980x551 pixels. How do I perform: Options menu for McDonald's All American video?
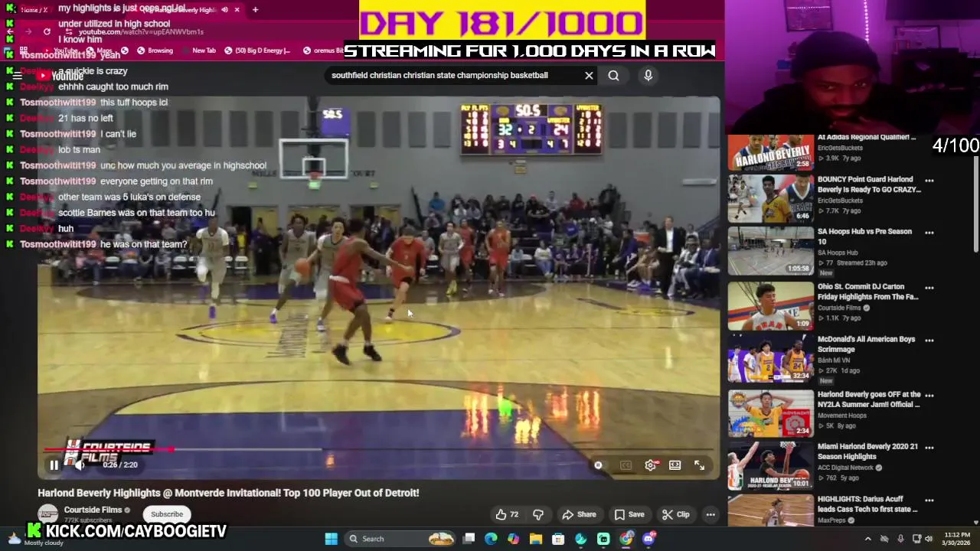coord(929,340)
